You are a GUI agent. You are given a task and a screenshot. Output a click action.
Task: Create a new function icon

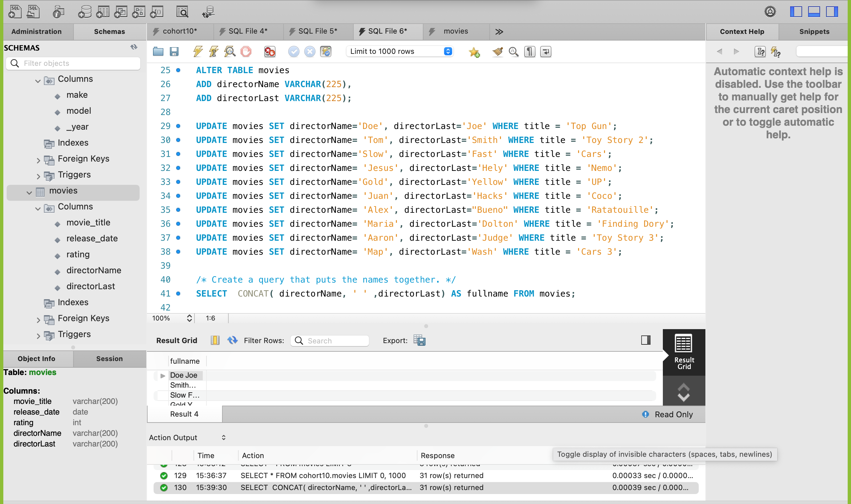pos(157,12)
